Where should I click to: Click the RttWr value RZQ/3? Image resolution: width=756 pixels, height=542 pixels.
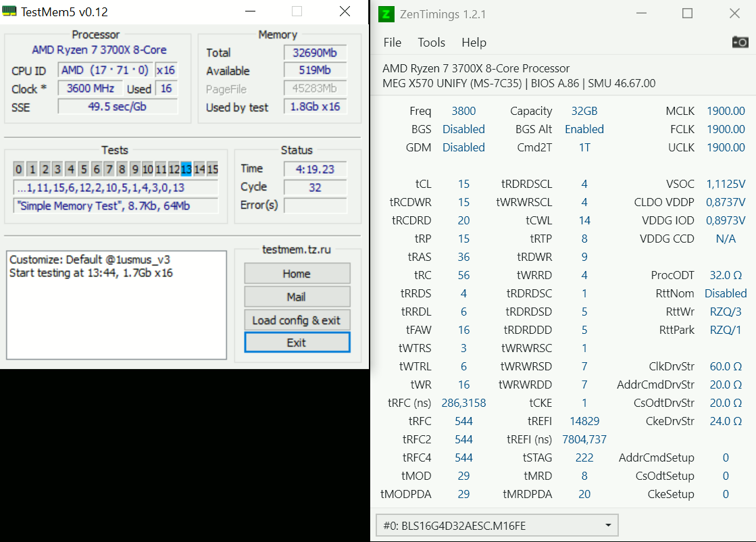click(x=726, y=312)
